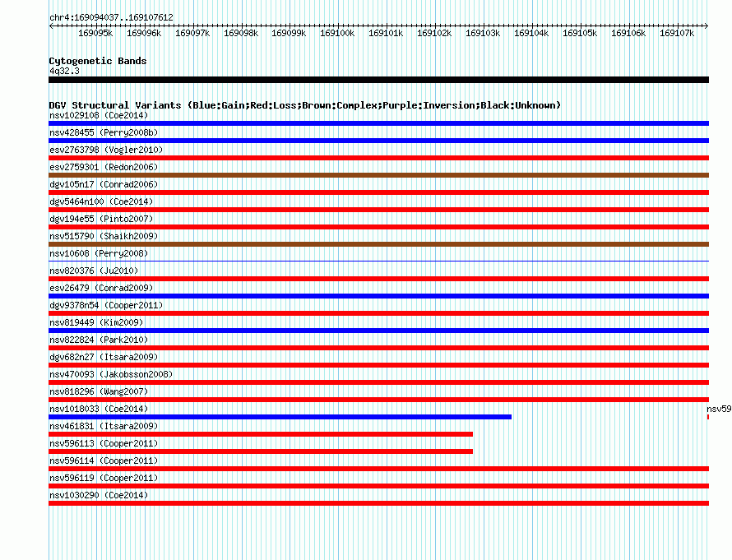Viewport: 732px width, 560px height.
Task: Click the 169100k ruler position
Action: pos(337,33)
